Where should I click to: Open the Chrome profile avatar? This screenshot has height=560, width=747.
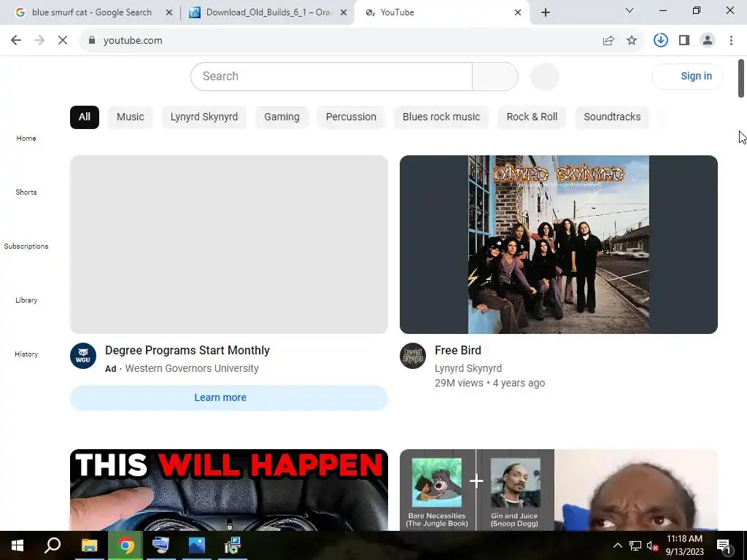(x=708, y=41)
